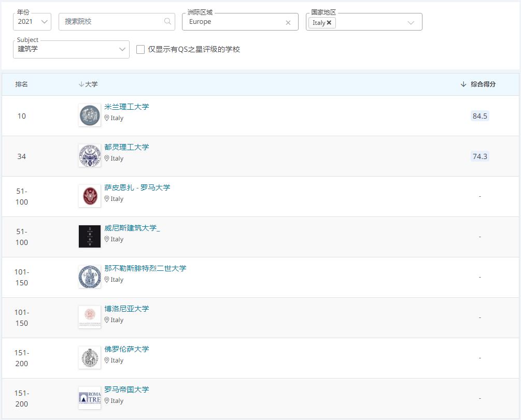Open the 年份 2021 year dropdown
This screenshot has width=521, height=420.
32,22
